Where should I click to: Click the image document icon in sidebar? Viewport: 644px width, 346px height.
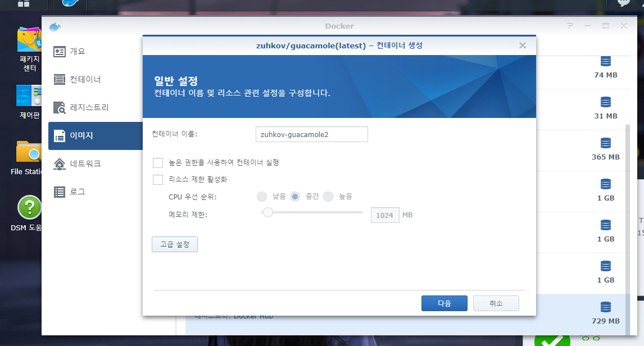[x=60, y=136]
